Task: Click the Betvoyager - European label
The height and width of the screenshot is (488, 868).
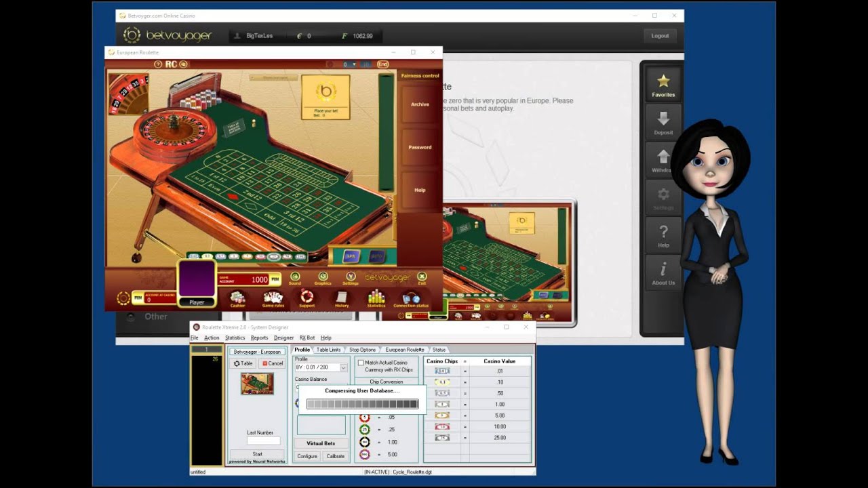Action: 257,352
